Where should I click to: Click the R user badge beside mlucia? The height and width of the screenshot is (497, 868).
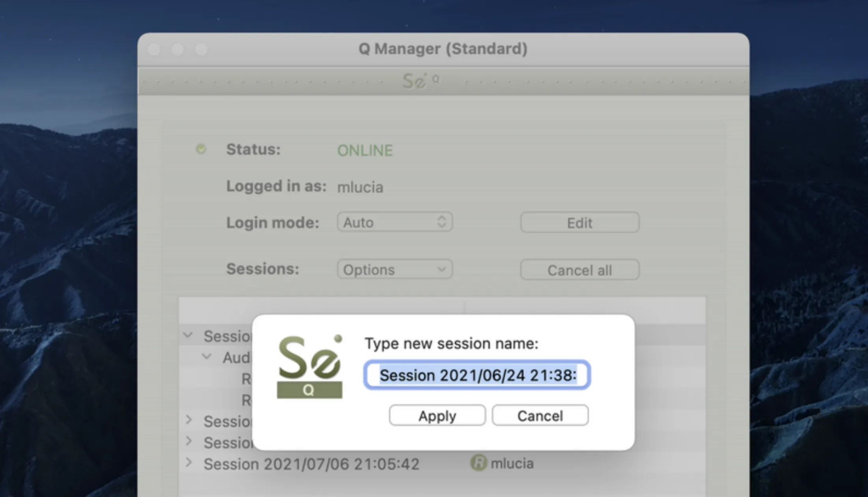pos(479,463)
